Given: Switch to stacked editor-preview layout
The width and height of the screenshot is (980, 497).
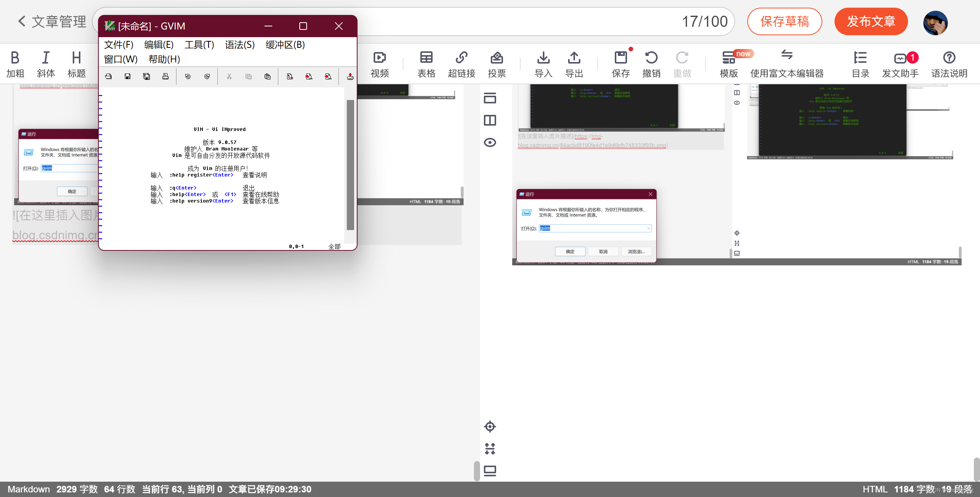Looking at the screenshot, I should [x=490, y=98].
